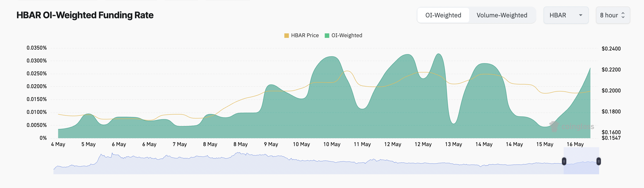Hide the HBAR Price series label
Viewport: 644px width, 188px height.
[305, 35]
